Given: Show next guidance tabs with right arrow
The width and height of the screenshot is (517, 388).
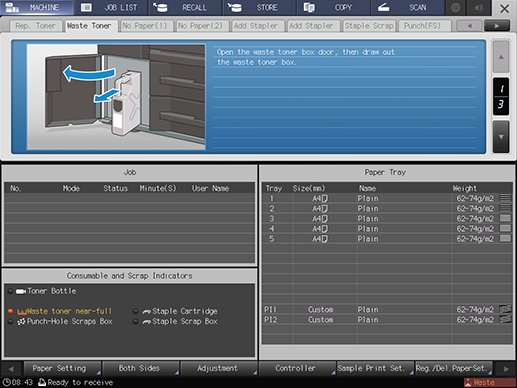Looking at the screenshot, I should 497,26.
